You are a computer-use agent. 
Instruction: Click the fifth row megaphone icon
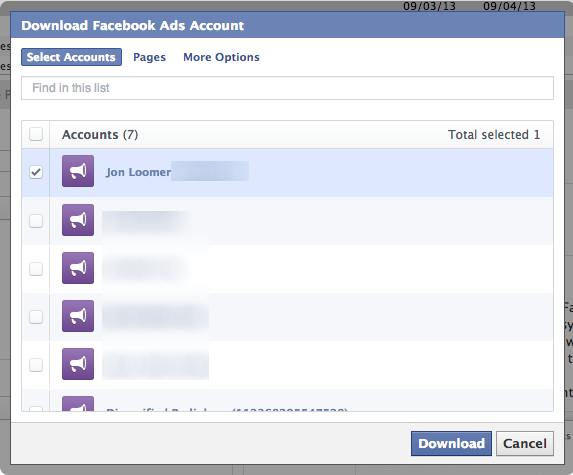click(78, 364)
